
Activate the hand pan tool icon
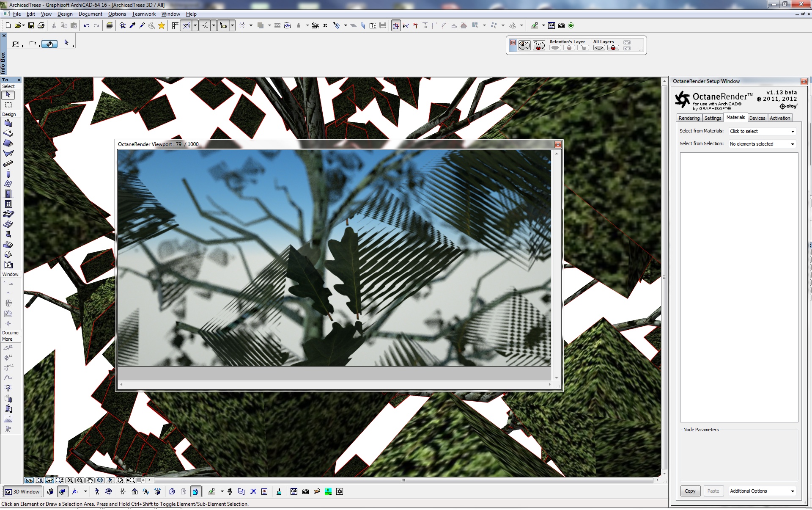(90, 480)
